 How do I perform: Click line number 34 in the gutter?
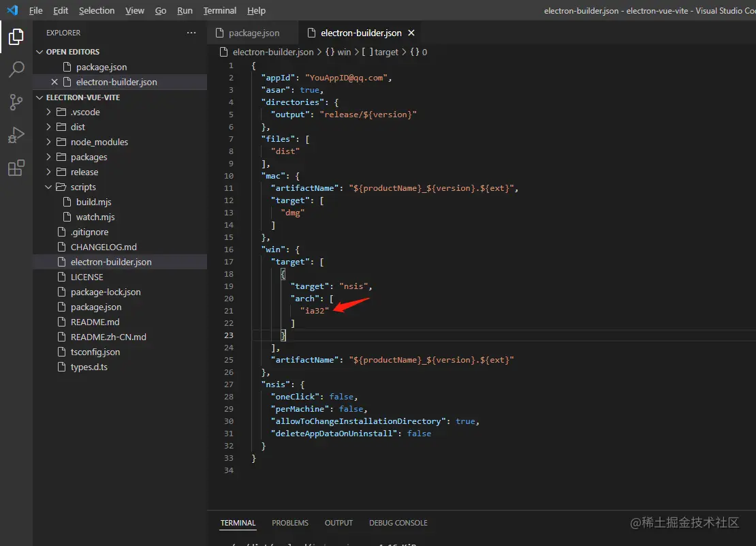click(x=229, y=470)
